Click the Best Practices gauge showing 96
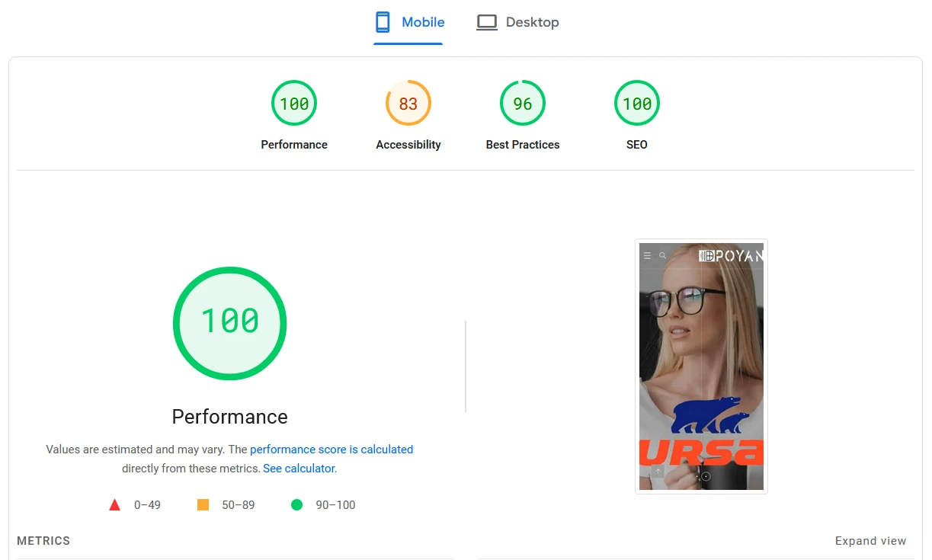The width and height of the screenshot is (932, 560). [523, 104]
